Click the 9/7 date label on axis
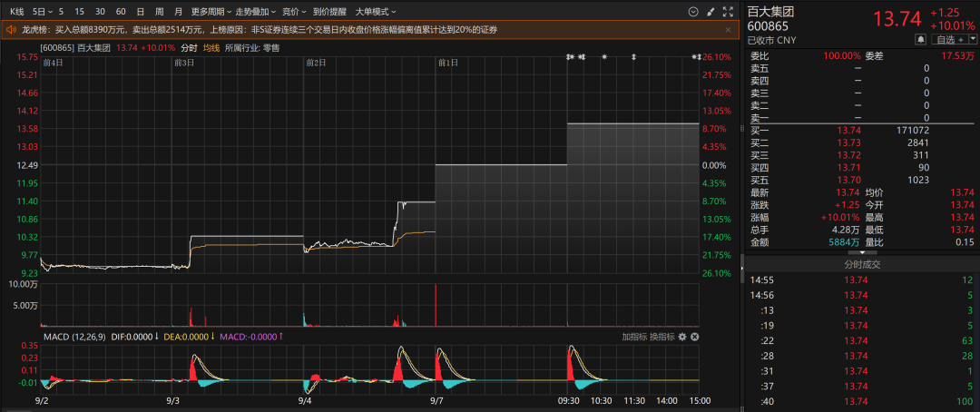Image resolution: width=980 pixels, height=412 pixels. coord(436,401)
